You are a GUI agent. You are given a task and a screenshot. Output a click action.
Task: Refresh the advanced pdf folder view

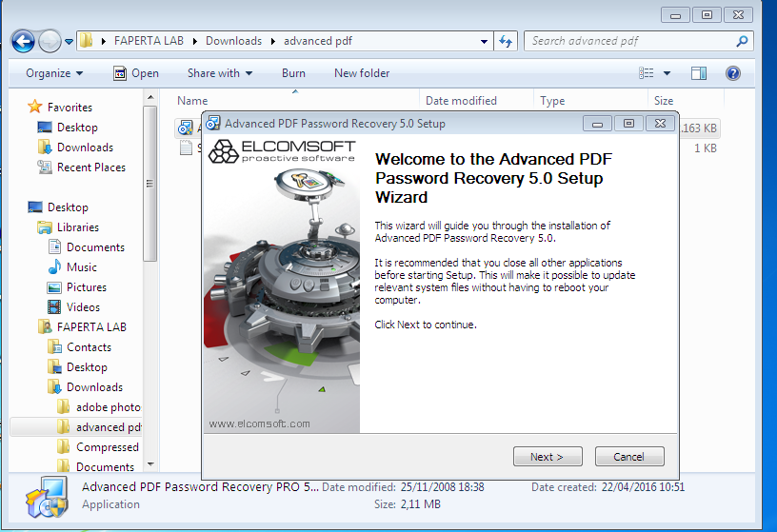pyautogui.click(x=506, y=41)
